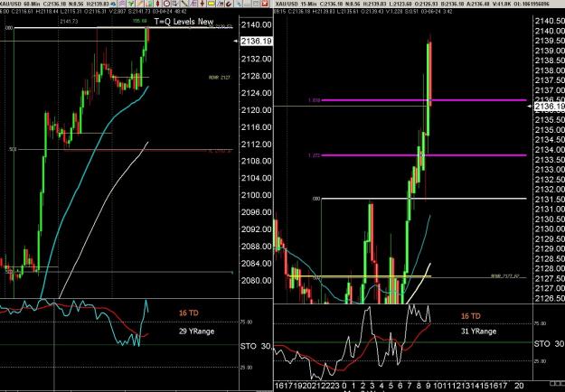Click the pink fan lines tool icon
Image resolution: width=565 pixels, height=392 pixels.
coord(193,4)
